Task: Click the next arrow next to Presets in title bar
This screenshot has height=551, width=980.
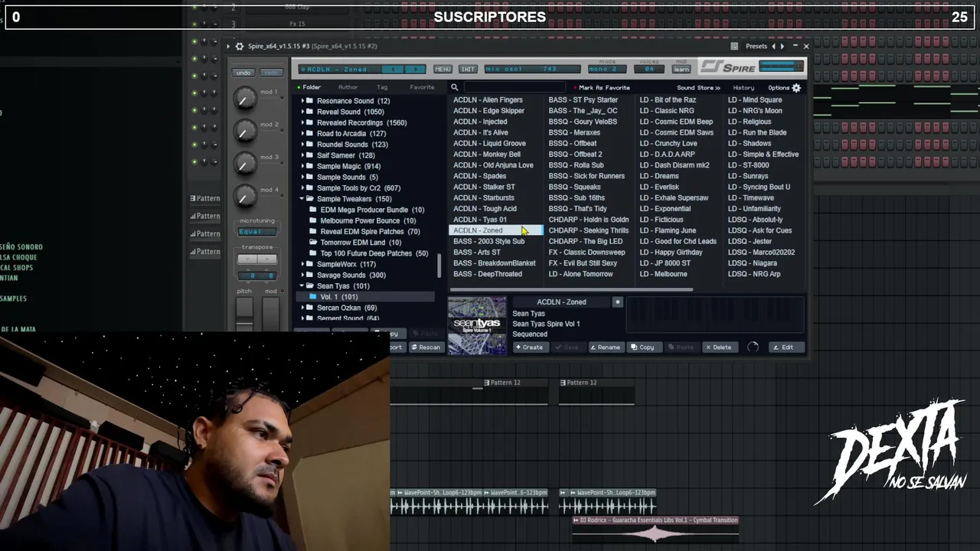Action: click(782, 47)
